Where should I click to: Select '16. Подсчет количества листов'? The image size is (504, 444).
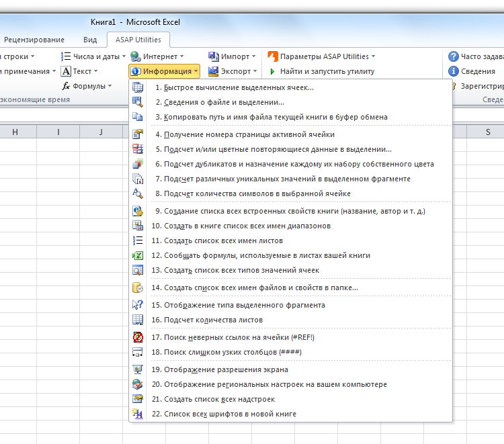tap(290, 320)
